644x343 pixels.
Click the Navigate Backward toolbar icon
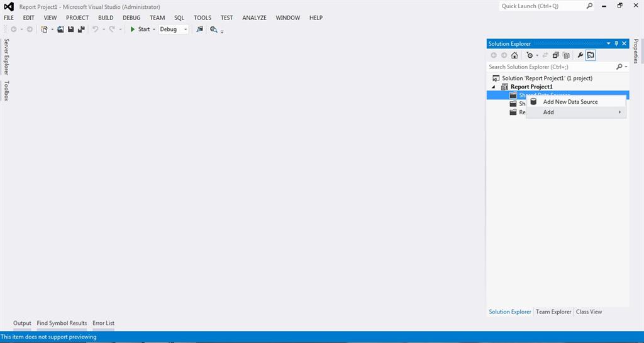(x=14, y=30)
